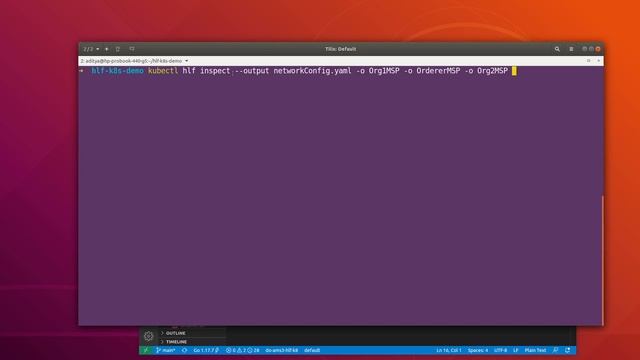
Task: Synchronize changes in the VS Code status bar
Action: point(184,350)
